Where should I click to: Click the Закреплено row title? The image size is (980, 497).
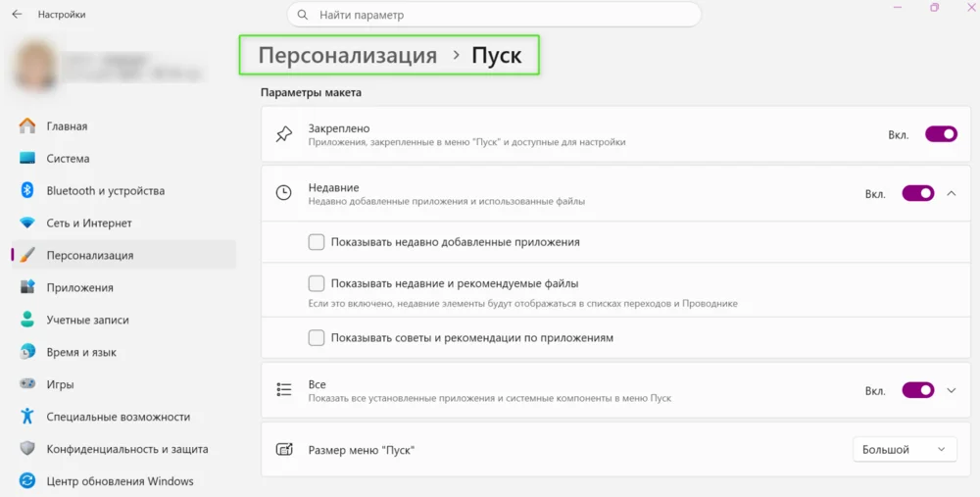pyautogui.click(x=339, y=128)
